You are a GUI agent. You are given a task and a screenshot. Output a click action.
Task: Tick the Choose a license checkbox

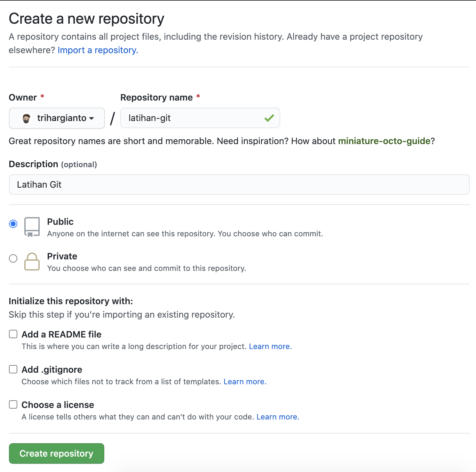(x=13, y=404)
